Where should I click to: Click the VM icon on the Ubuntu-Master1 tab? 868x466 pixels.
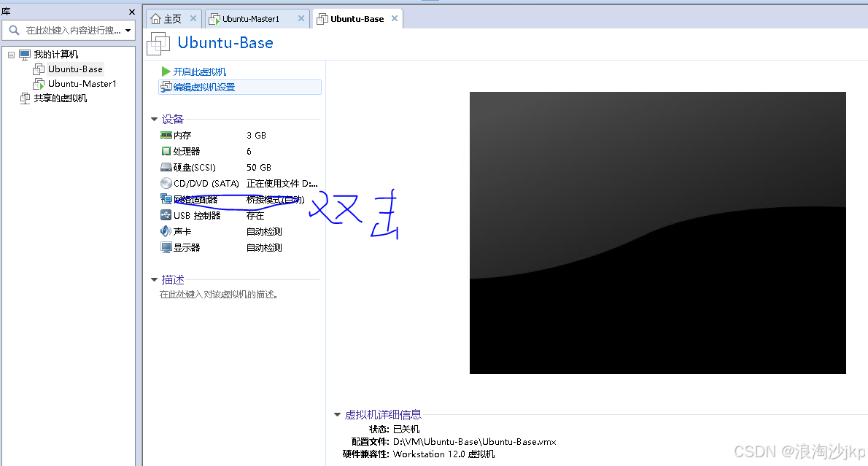(214, 19)
